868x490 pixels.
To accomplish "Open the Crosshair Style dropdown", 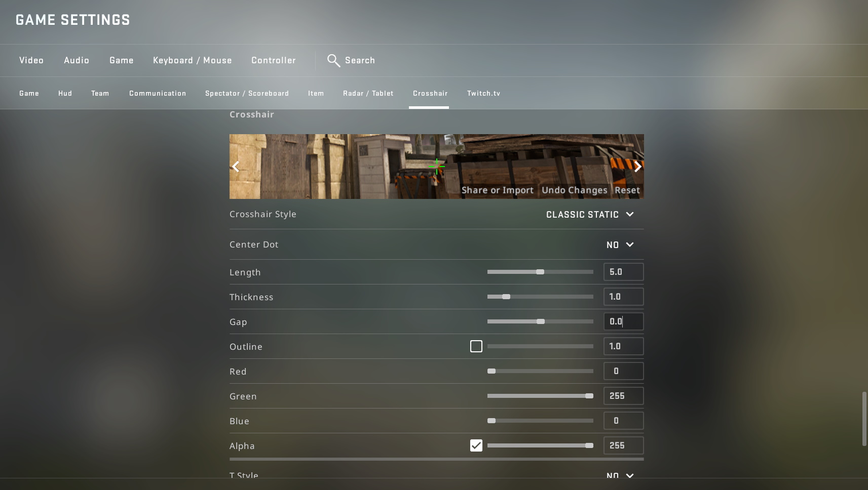I will (590, 215).
